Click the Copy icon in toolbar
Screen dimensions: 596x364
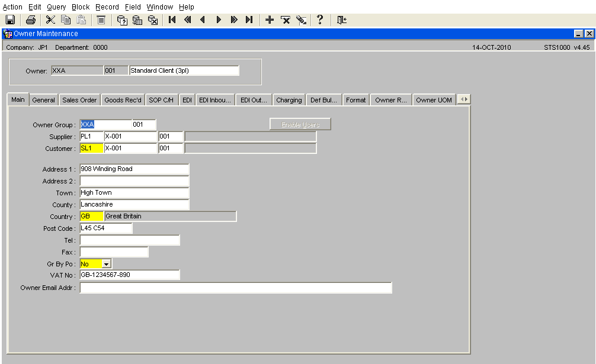tap(66, 20)
